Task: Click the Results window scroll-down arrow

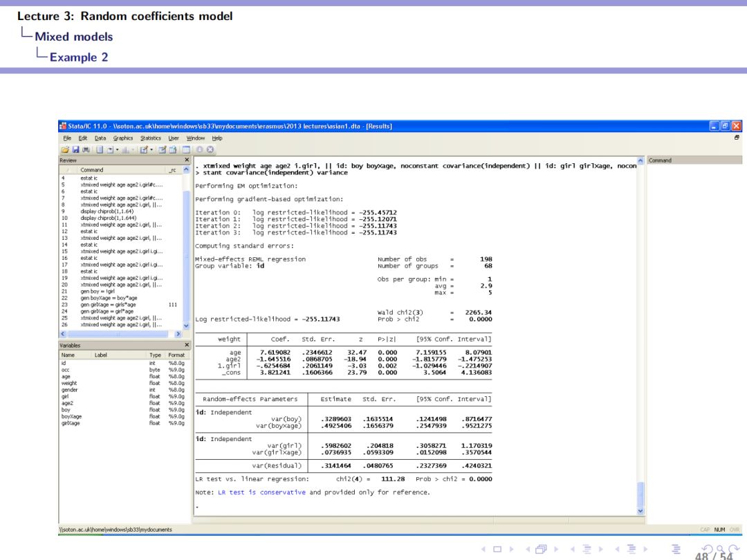Action: 640,511
